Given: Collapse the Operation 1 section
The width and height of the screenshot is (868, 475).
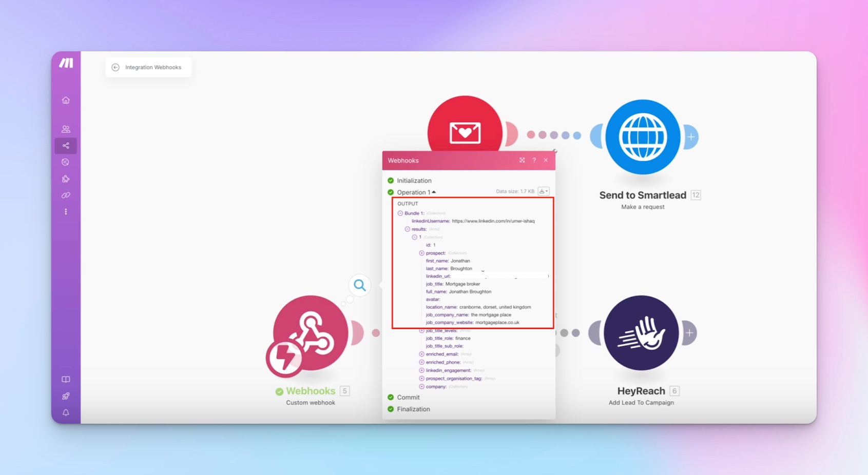Looking at the screenshot, I should 416,192.
